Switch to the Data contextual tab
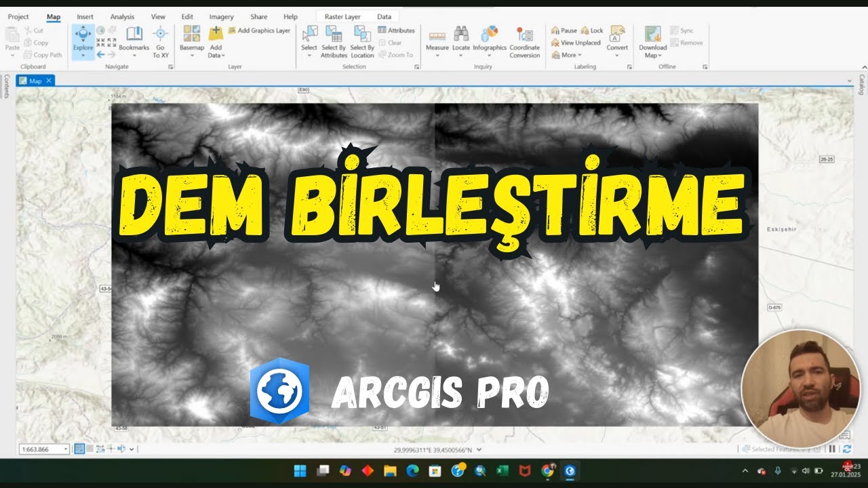 pyautogui.click(x=384, y=16)
